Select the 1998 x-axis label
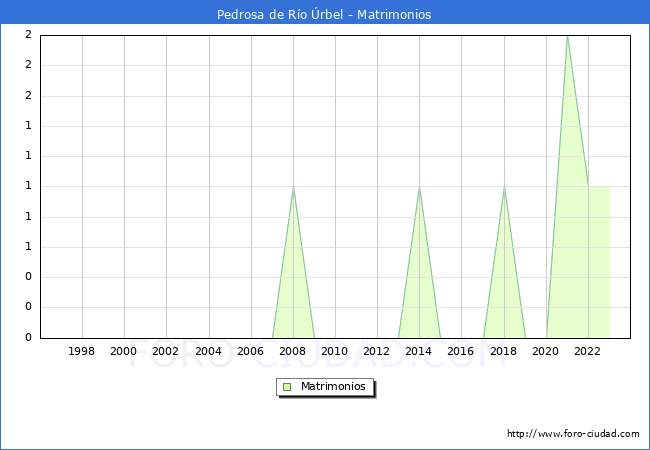 point(81,351)
